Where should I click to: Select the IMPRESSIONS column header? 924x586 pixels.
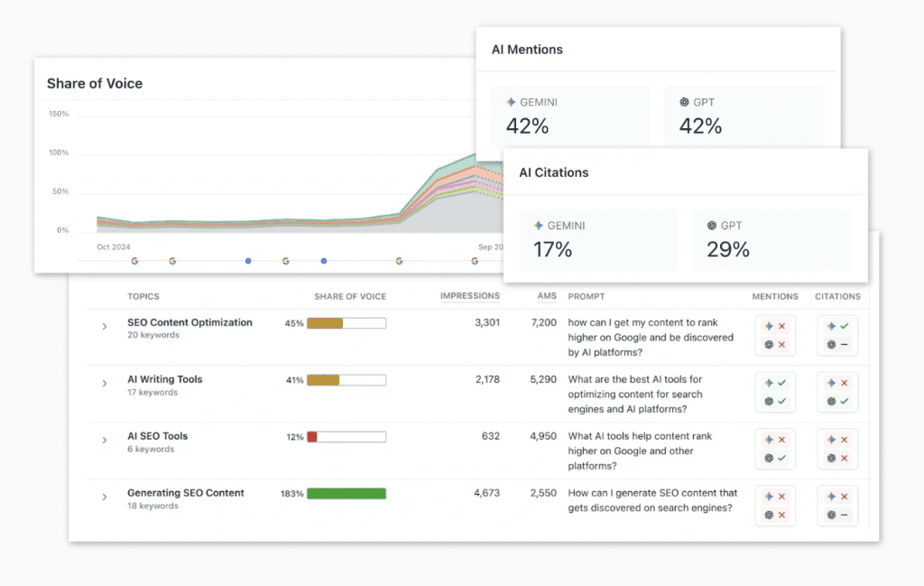tap(470, 296)
